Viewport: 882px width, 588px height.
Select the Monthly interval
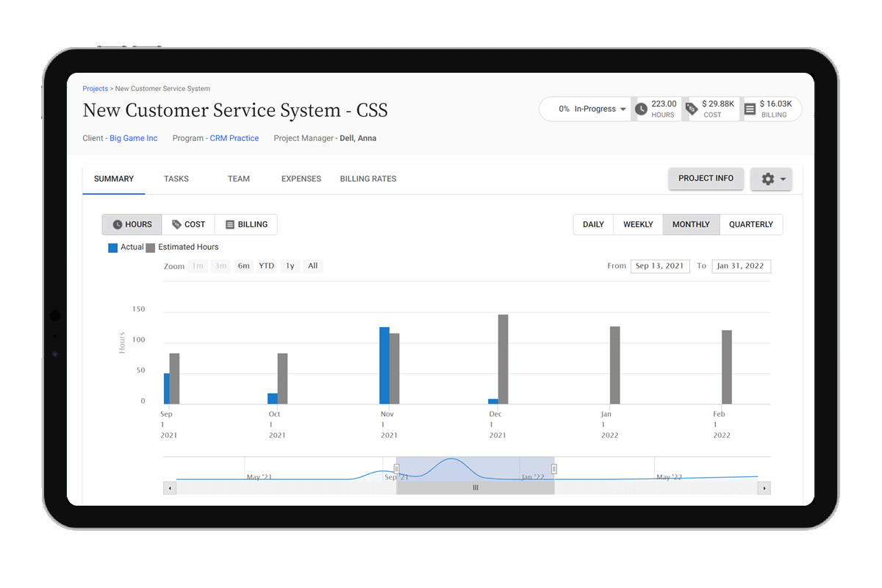691,225
